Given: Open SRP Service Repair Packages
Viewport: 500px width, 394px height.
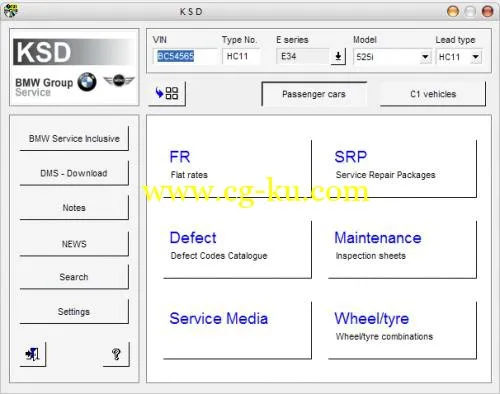Looking at the screenshot, I should [402, 169].
